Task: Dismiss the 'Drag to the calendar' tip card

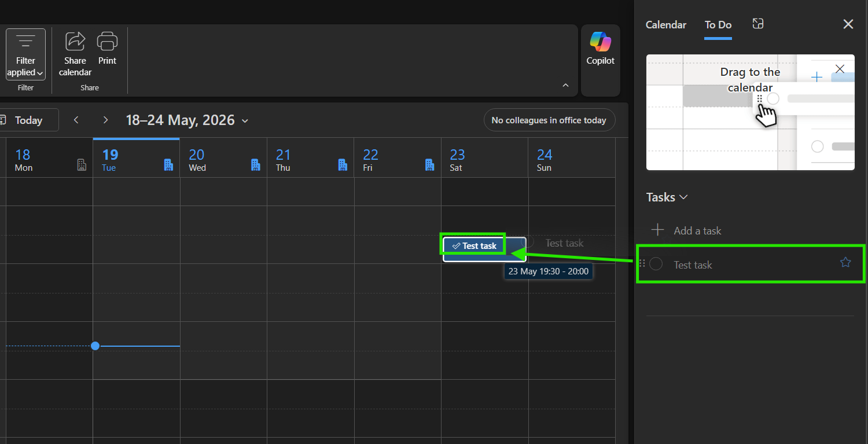Action: pyautogui.click(x=840, y=69)
